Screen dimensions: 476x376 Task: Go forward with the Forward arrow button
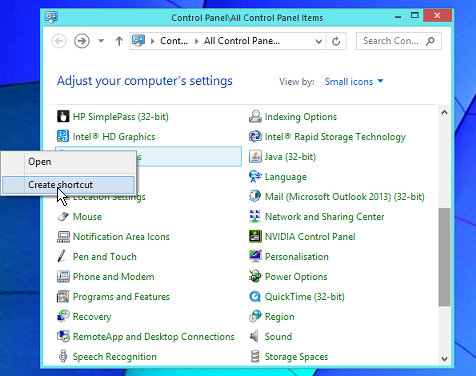pos(82,41)
